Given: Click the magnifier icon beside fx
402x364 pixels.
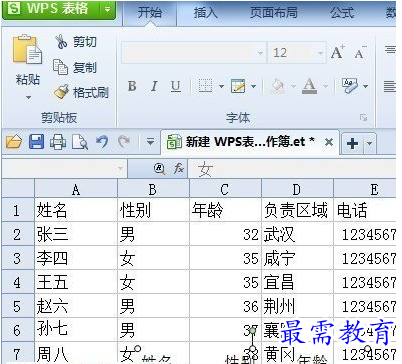Looking at the screenshot, I should (160, 169).
